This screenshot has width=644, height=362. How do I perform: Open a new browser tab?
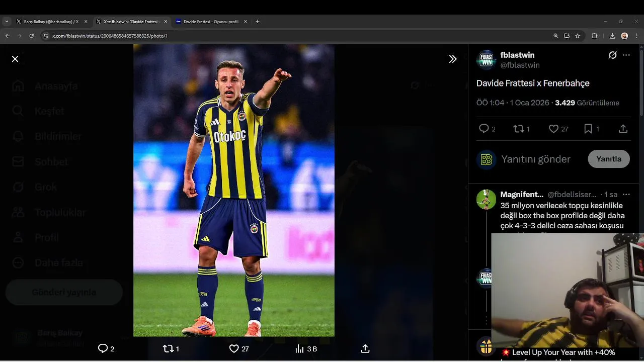[x=258, y=22]
